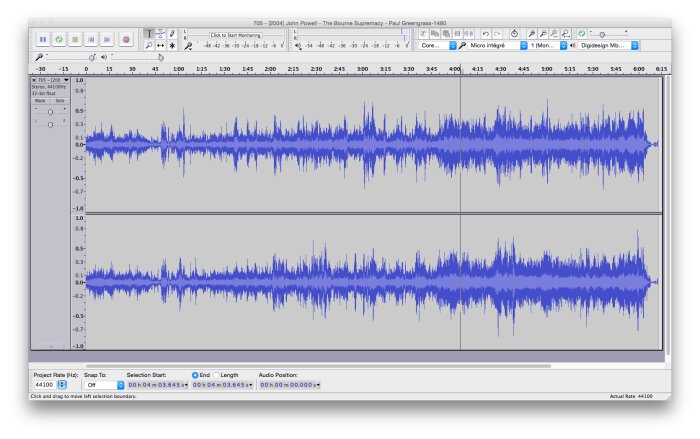Select the Time Shift tool

161,45
